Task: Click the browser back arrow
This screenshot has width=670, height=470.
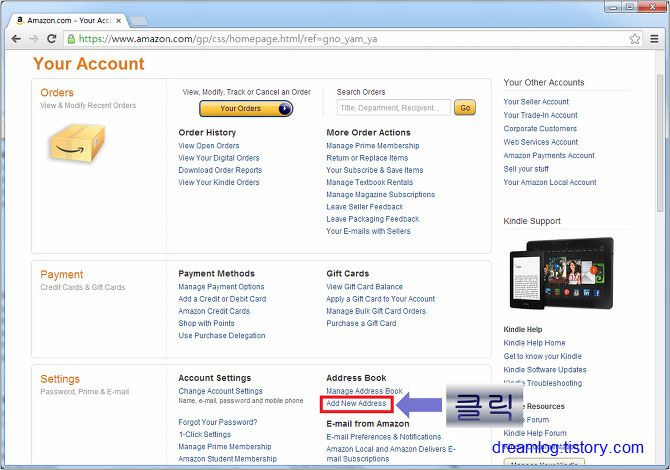Action: pyautogui.click(x=16, y=39)
